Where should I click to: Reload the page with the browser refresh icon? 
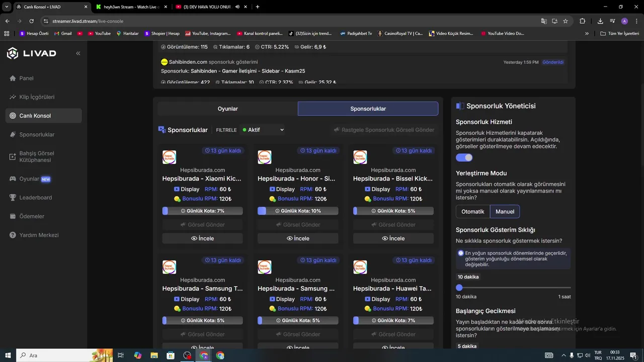click(31, 21)
